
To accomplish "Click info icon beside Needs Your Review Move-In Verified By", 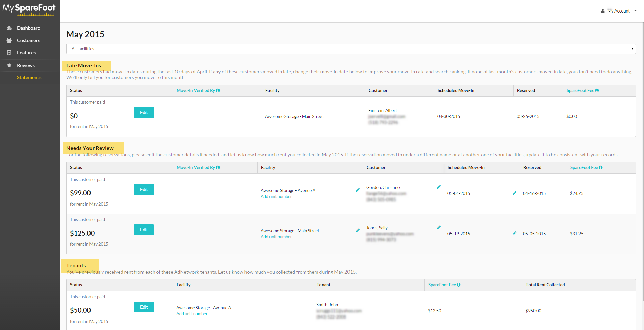I will [x=218, y=167].
